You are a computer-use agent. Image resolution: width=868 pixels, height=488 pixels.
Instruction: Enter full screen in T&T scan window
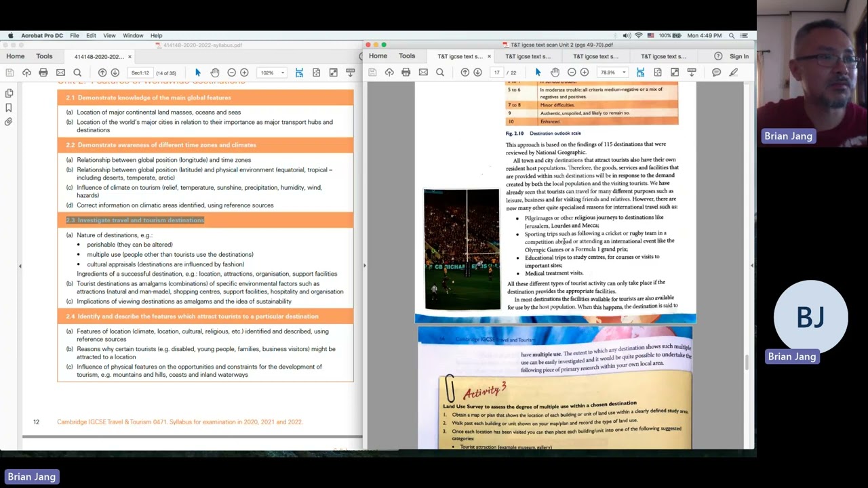pyautogui.click(x=675, y=73)
